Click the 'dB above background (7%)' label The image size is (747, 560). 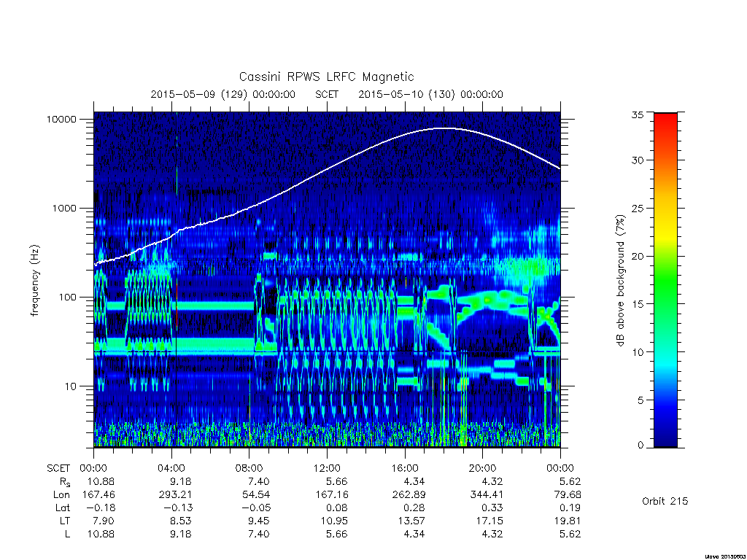point(620,281)
